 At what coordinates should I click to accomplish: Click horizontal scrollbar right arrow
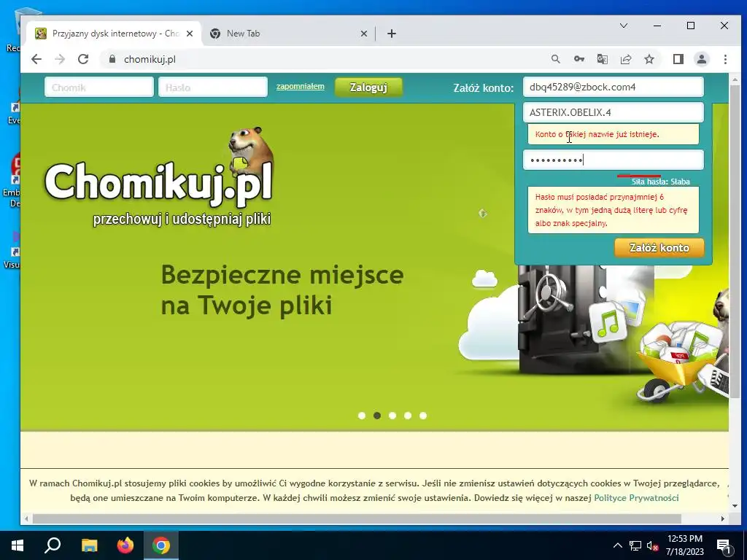click(723, 518)
